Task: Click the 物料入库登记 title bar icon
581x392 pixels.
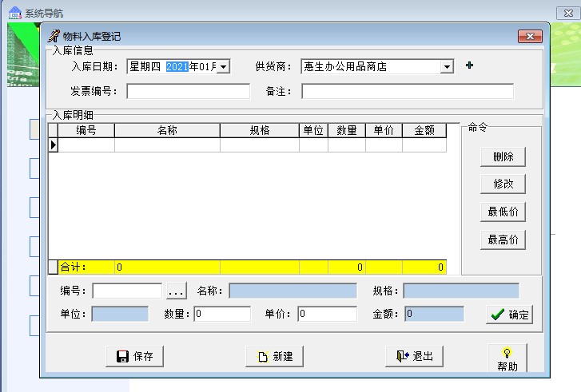Action: (x=54, y=36)
